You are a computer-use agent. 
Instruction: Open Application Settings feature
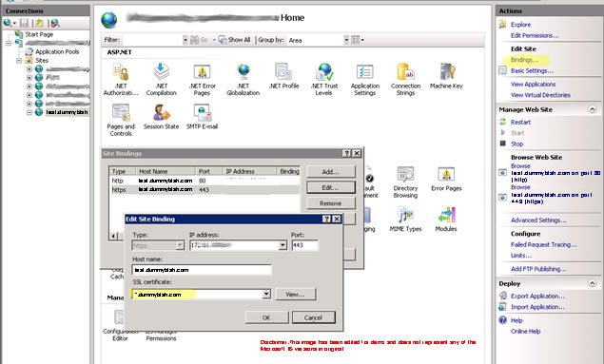(365, 80)
